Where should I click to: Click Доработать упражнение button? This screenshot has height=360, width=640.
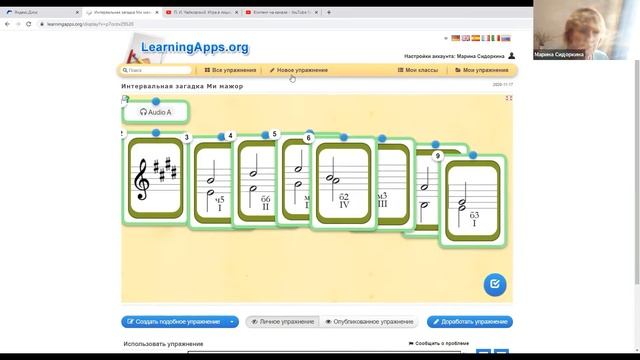(x=470, y=322)
